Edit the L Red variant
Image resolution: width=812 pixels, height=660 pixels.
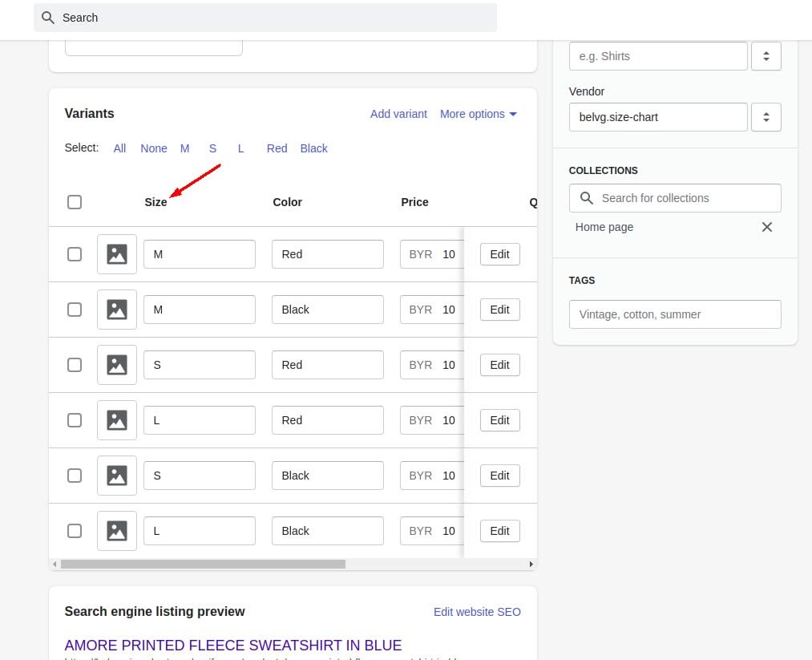pyautogui.click(x=499, y=420)
